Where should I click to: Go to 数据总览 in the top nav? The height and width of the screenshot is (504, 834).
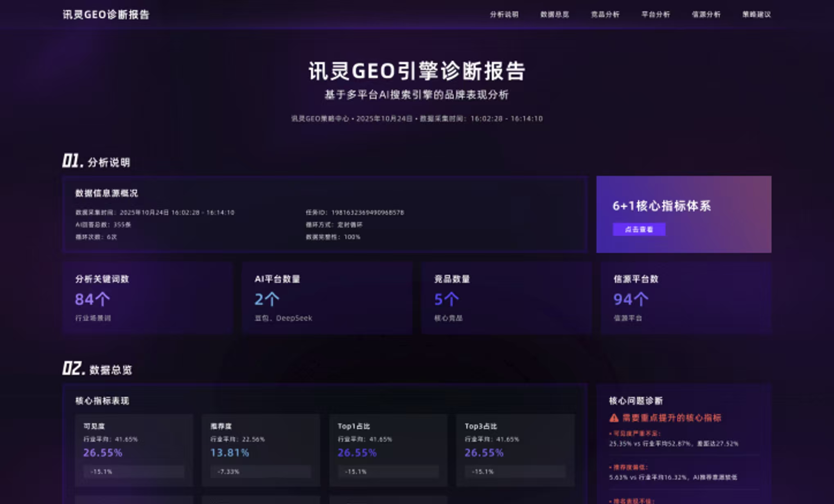pyautogui.click(x=554, y=14)
